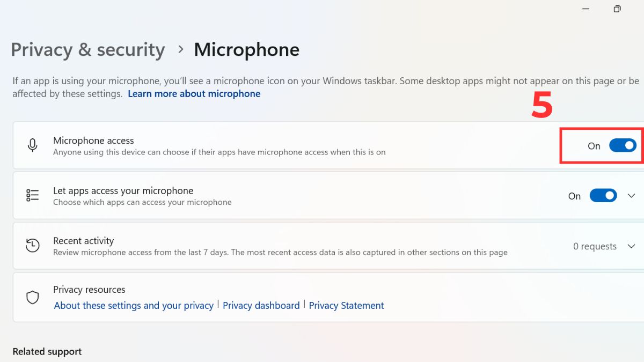Click the microphone icon beside Microphone access
The image size is (644, 362).
click(32, 145)
